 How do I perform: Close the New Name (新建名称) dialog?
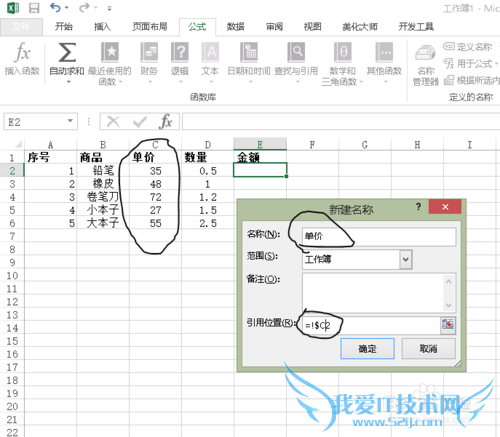tap(445, 207)
